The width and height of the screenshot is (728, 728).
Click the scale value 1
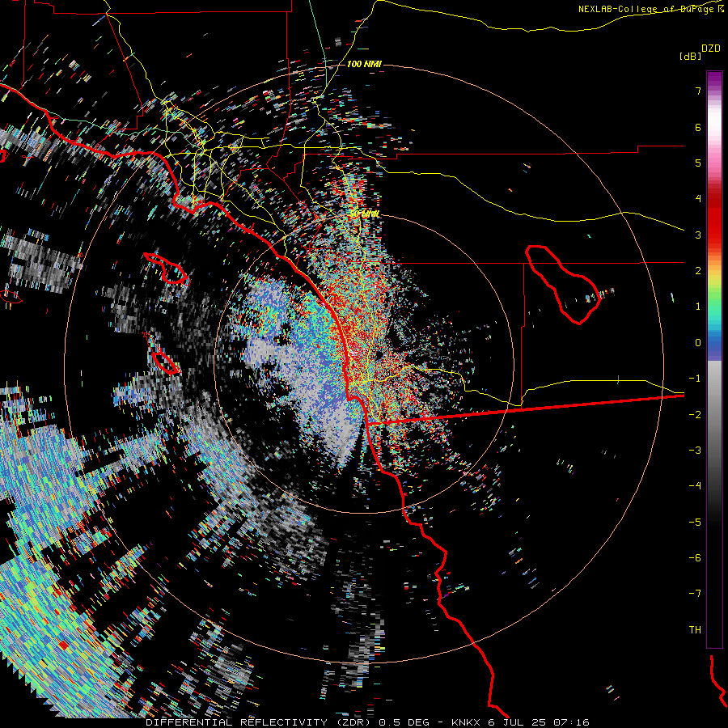coord(698,307)
